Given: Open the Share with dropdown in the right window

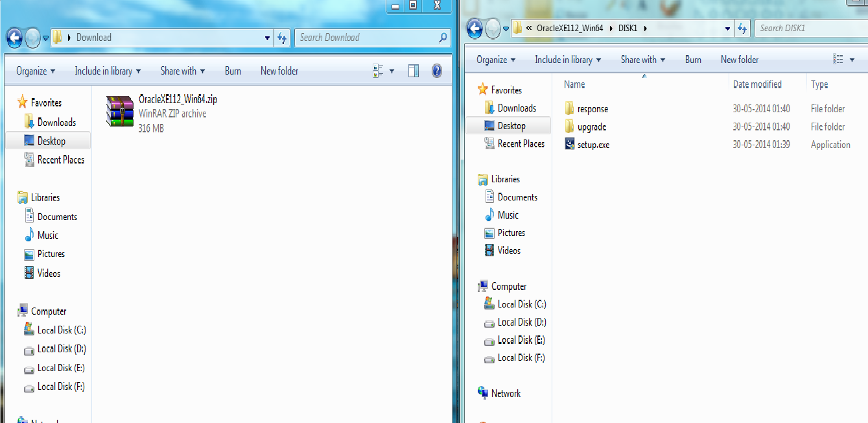Looking at the screenshot, I should [642, 59].
